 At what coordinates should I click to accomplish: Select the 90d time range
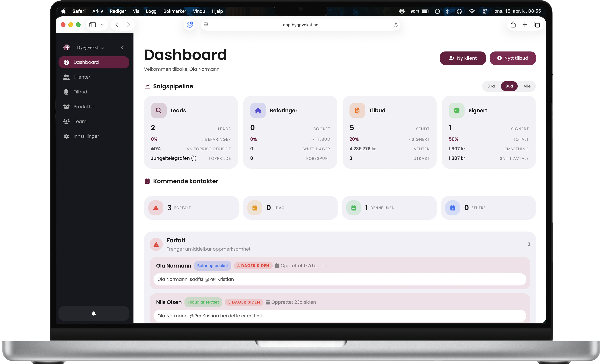click(509, 86)
